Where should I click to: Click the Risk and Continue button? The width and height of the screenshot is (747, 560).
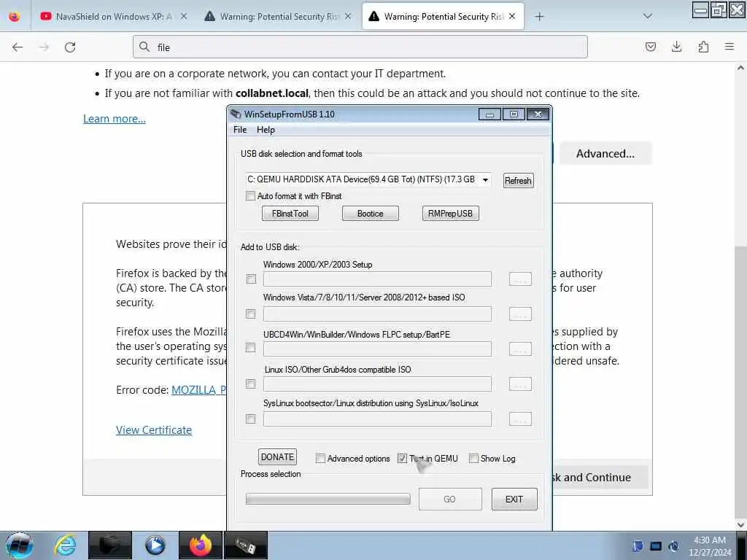coord(600,477)
